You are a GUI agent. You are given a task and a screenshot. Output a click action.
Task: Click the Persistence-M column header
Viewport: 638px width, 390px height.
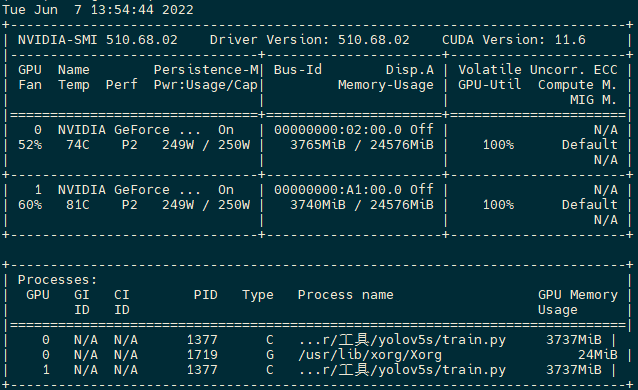pyautogui.click(x=206, y=70)
